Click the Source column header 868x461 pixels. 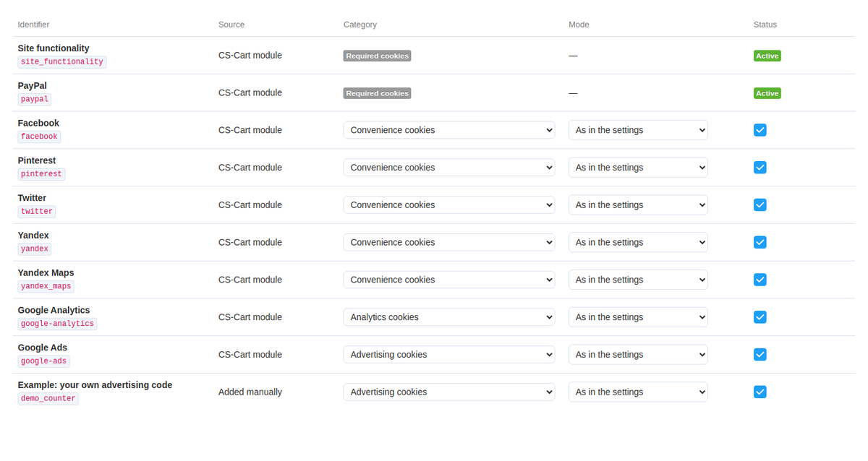click(x=231, y=25)
